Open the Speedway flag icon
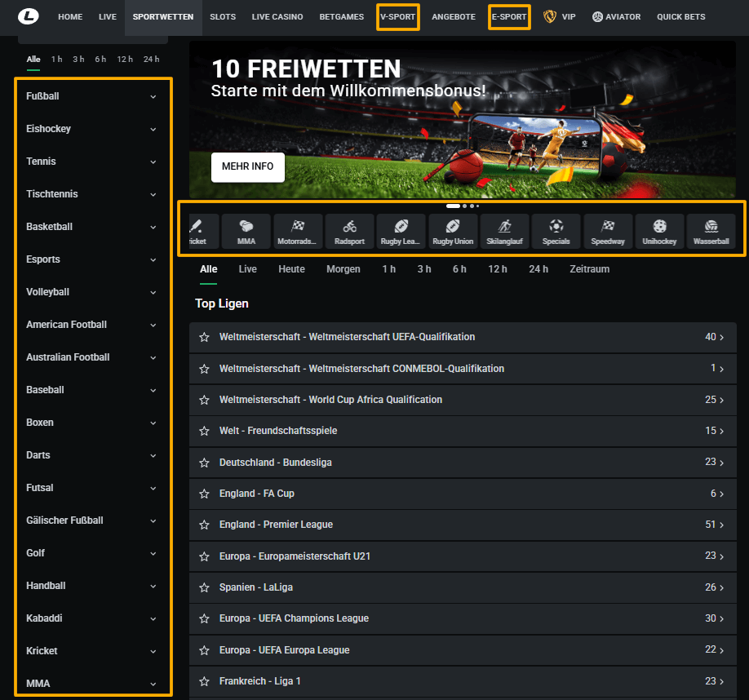Viewport: 749px width, 700px height. point(608,231)
